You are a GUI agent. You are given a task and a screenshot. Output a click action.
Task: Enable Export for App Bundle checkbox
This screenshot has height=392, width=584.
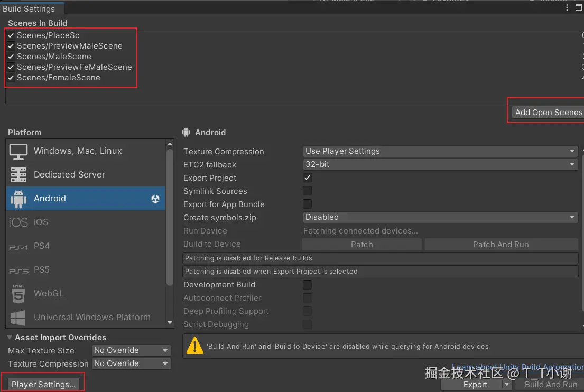point(307,204)
